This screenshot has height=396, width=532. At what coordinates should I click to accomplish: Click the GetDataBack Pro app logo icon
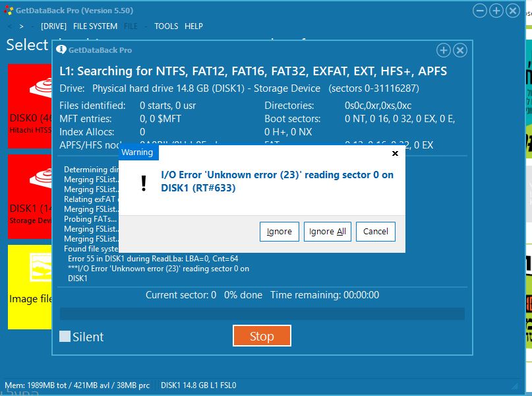(9, 11)
